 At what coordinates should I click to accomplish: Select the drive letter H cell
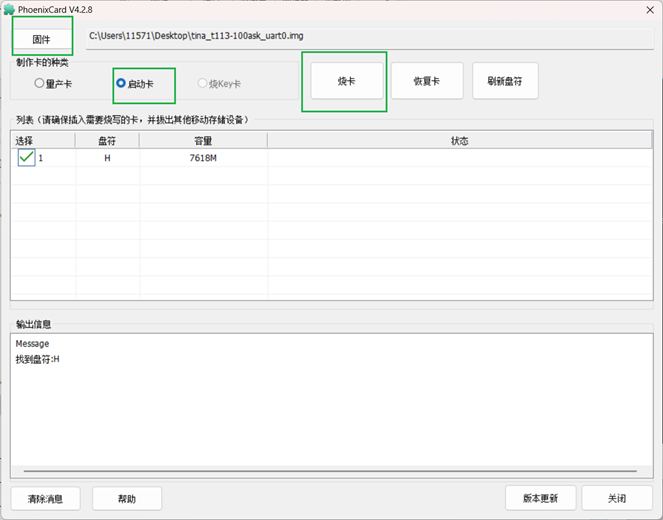click(107, 158)
